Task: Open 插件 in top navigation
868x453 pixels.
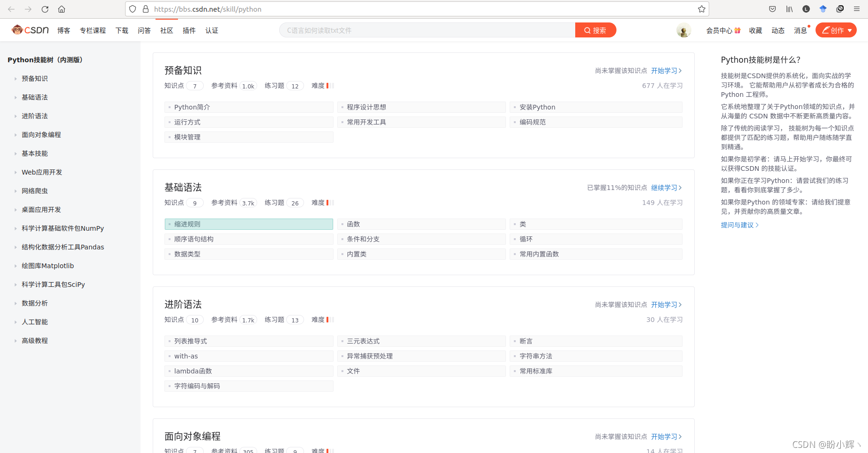Action: coord(189,30)
